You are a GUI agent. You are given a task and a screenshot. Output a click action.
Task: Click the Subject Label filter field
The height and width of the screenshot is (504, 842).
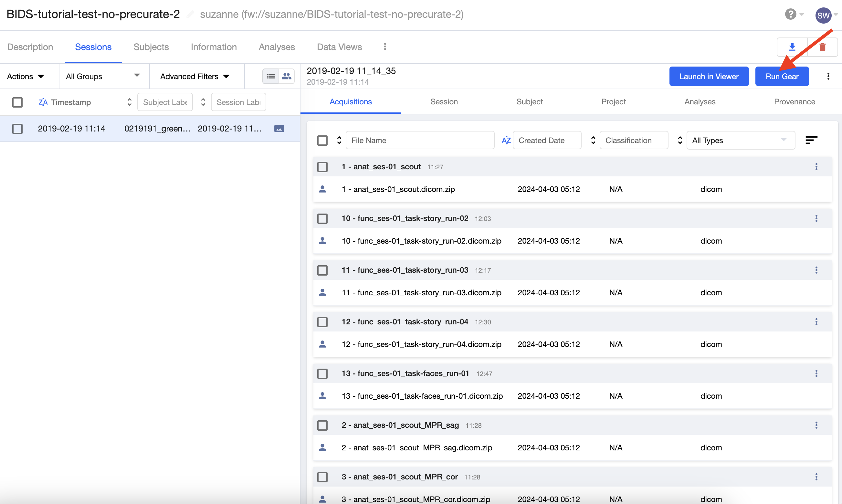[x=165, y=102]
